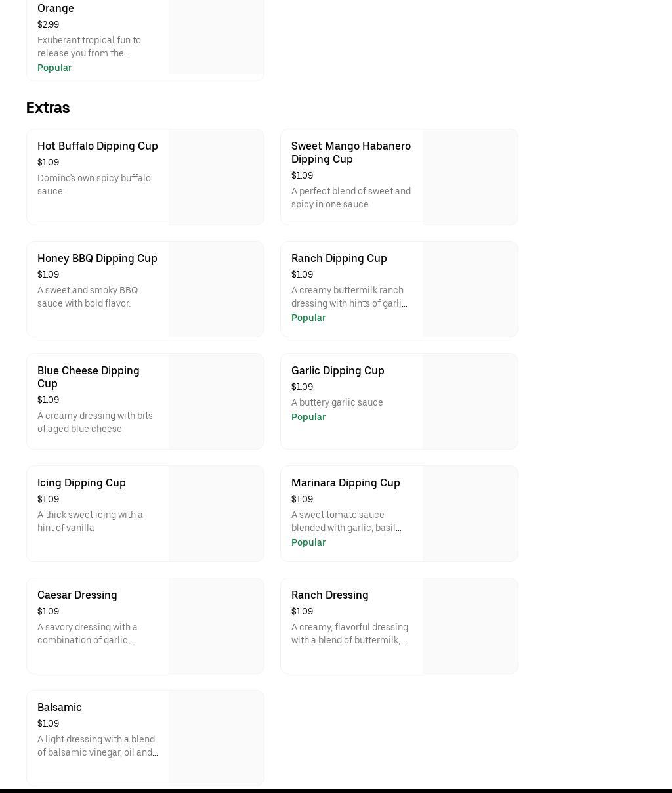Click the Extras section heading
672x793 pixels.
48,108
